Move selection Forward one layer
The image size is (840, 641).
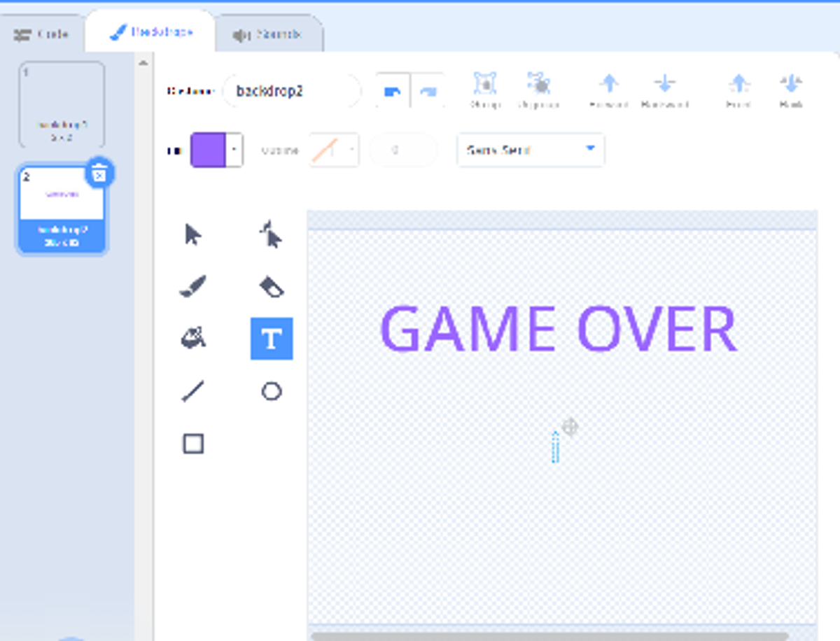click(x=609, y=91)
